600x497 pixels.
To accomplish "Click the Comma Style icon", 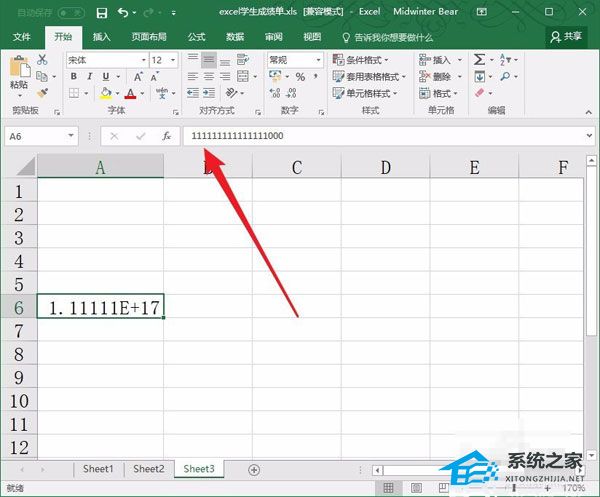I will click(316, 76).
